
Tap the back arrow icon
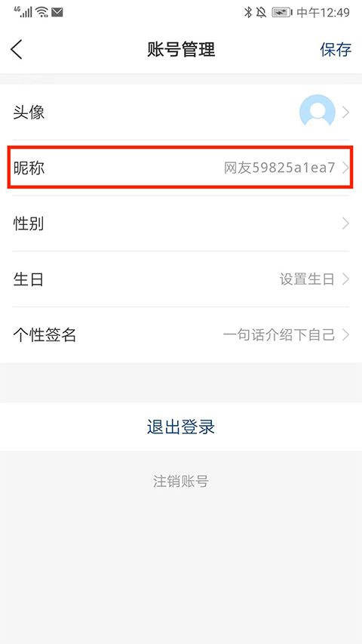17,50
